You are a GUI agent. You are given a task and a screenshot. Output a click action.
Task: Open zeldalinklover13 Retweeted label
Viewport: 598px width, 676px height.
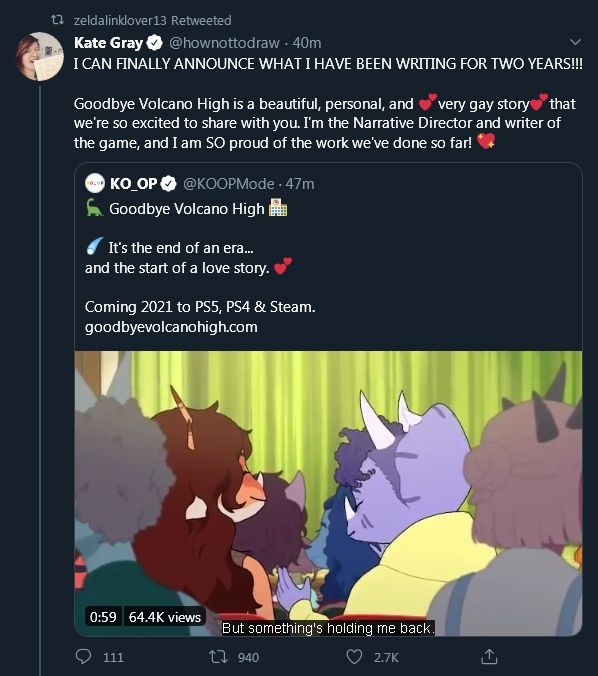(x=153, y=20)
